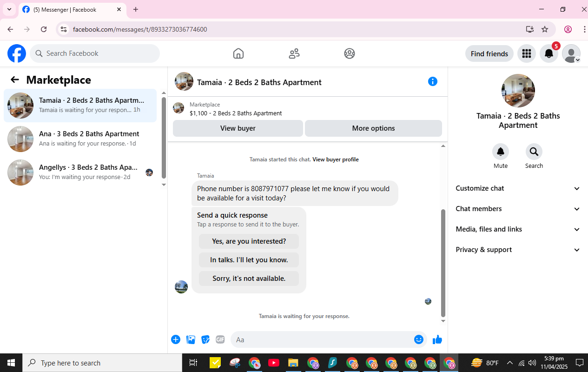Expand the Chat members section
The image size is (588, 372).
coord(518,209)
